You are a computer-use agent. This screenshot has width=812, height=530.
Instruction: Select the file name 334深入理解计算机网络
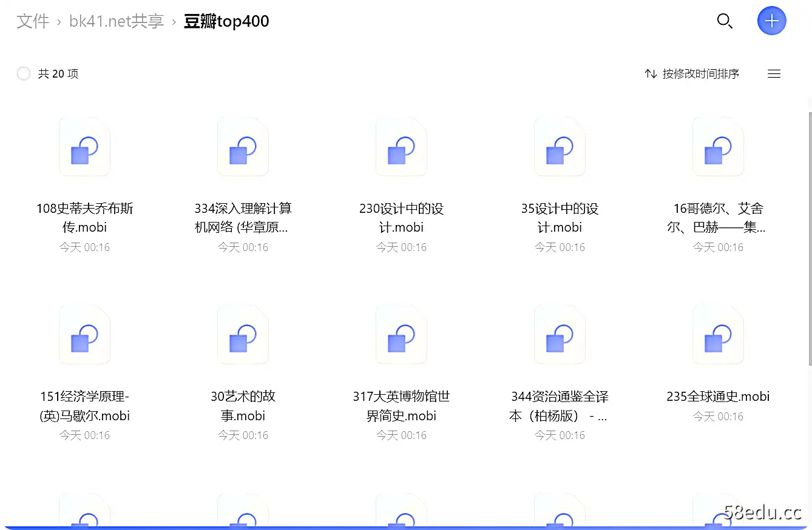click(x=243, y=218)
